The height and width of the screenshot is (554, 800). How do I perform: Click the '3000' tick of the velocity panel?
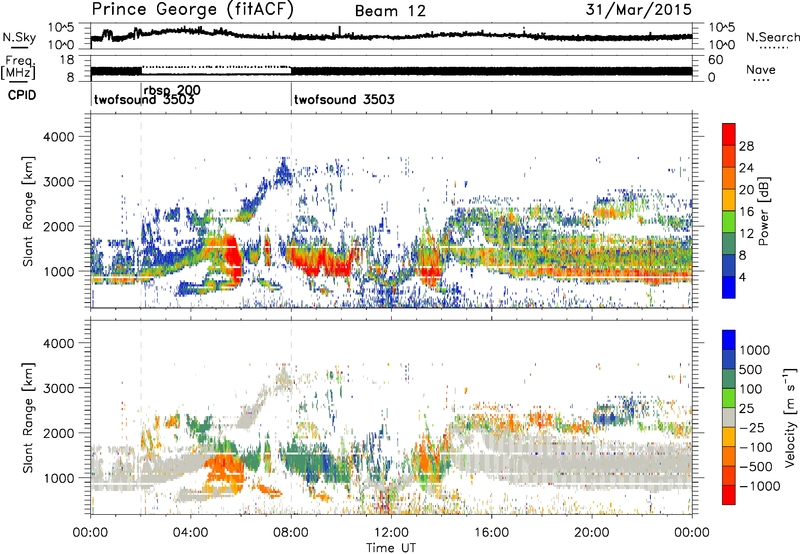[58, 388]
